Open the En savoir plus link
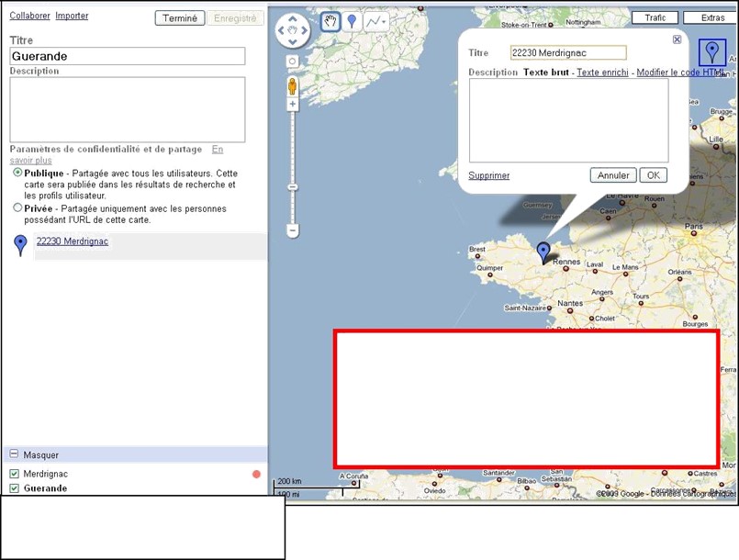Screen dimensions: 739x560 point(218,150)
